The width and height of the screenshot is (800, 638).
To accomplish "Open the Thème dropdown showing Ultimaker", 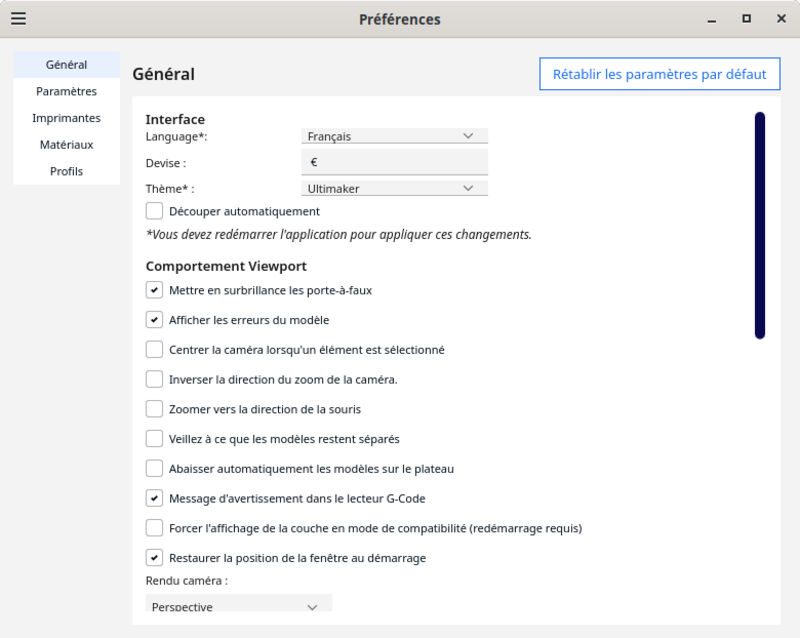I will pos(394,188).
